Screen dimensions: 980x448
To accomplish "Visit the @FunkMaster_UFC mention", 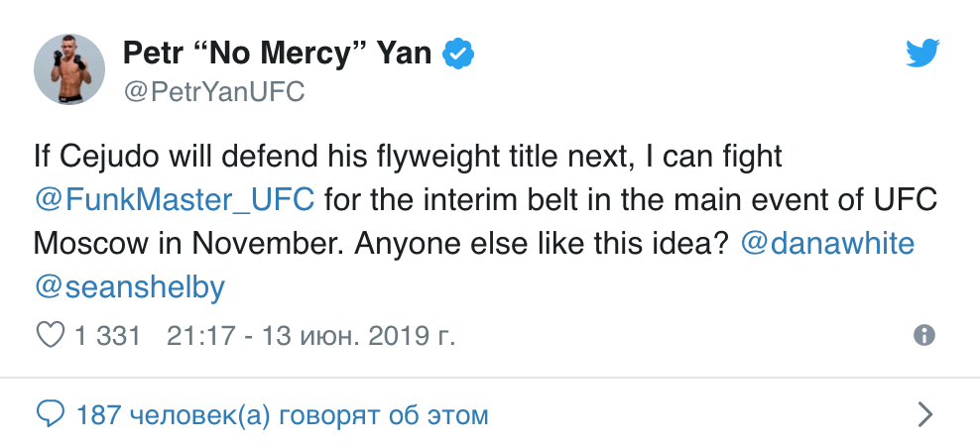I will [175, 197].
